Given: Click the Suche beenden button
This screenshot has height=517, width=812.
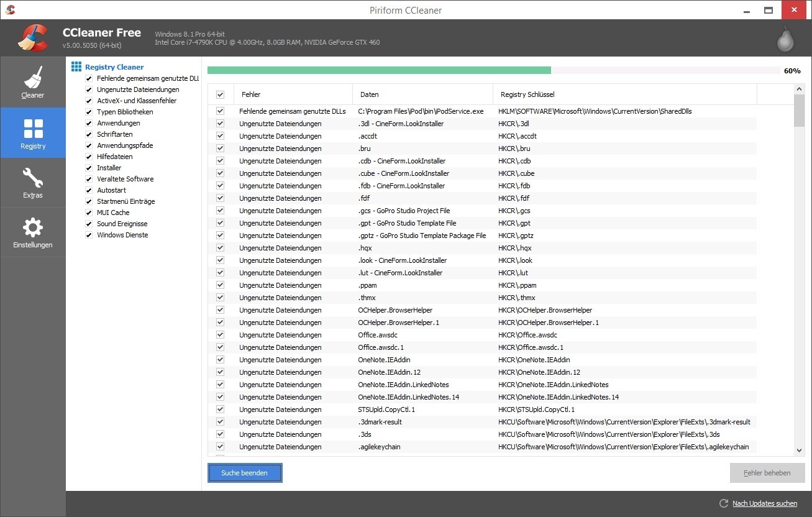Looking at the screenshot, I should click(245, 473).
